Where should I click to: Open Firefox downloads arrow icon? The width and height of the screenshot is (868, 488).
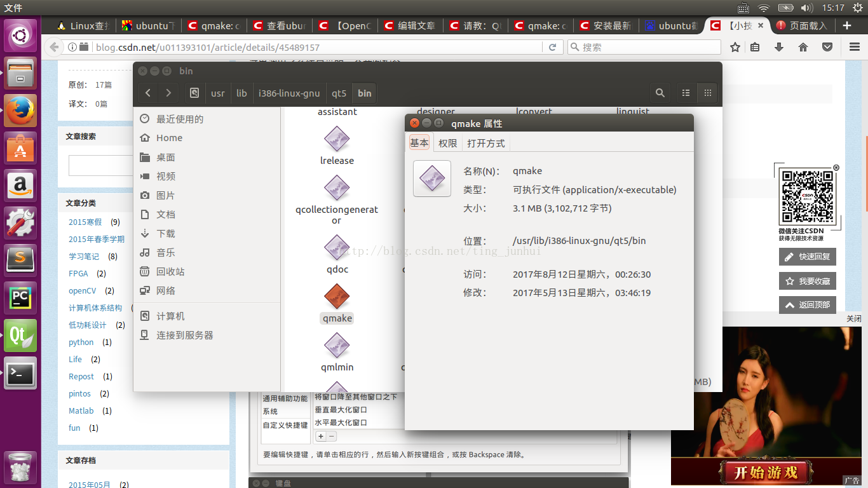click(779, 47)
